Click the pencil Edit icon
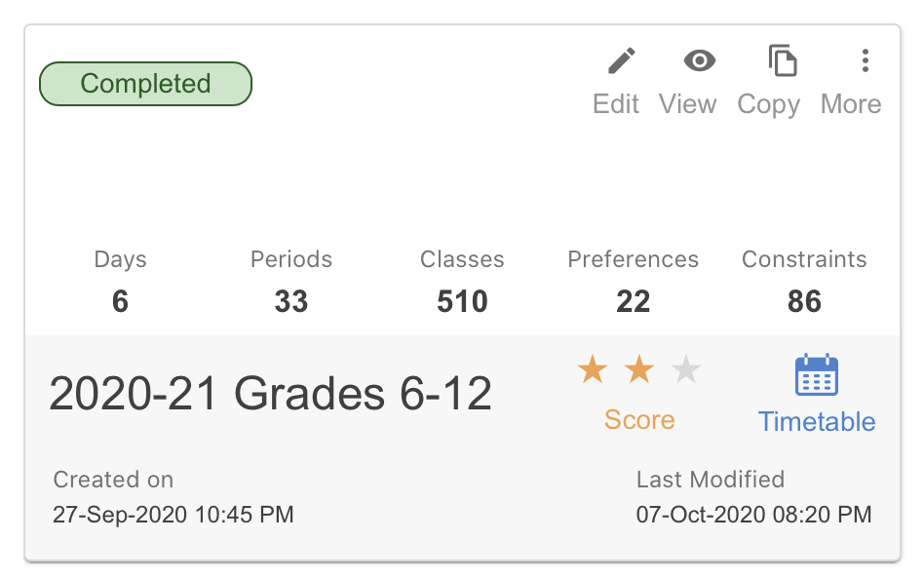924x579 pixels. click(x=621, y=60)
